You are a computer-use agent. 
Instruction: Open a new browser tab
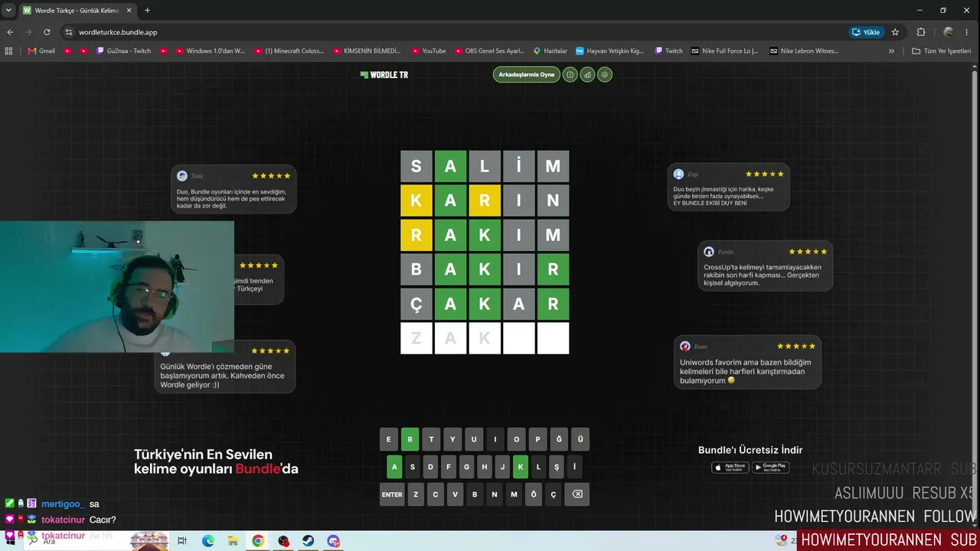[147, 11]
